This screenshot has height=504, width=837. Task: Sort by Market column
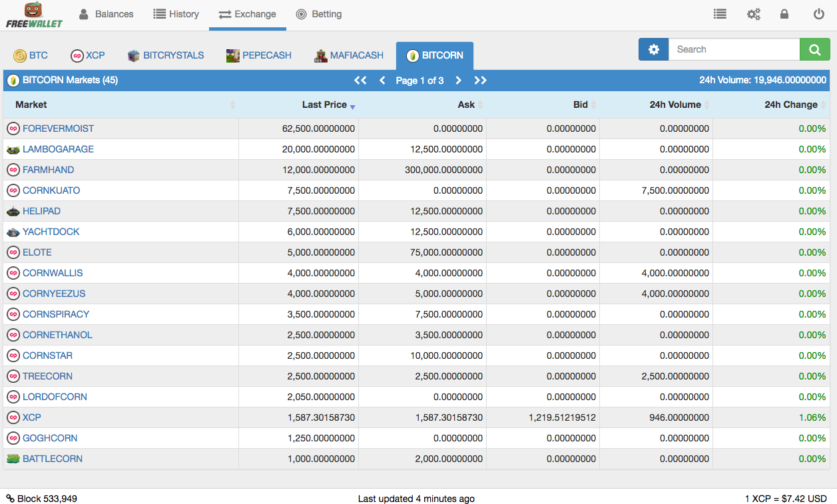pyautogui.click(x=121, y=105)
